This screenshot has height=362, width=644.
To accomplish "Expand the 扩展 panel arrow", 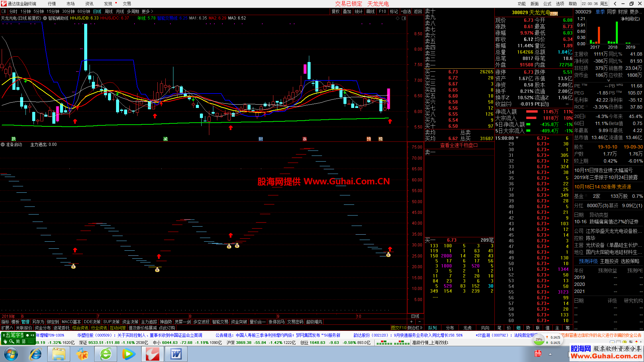I will pos(7,328).
